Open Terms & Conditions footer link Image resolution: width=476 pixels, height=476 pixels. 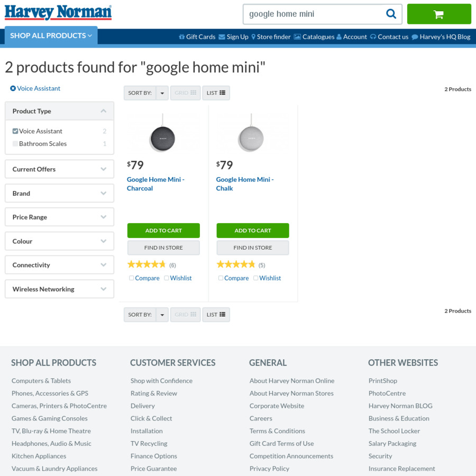[x=277, y=431]
